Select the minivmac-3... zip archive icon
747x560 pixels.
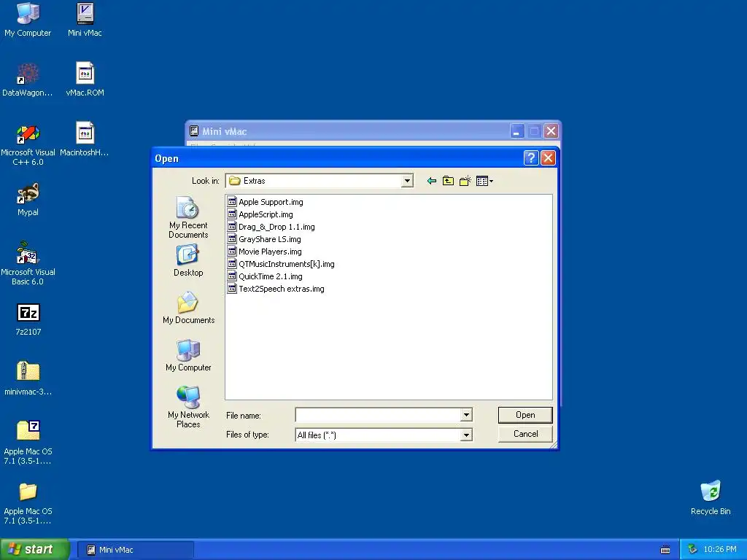click(x=28, y=378)
